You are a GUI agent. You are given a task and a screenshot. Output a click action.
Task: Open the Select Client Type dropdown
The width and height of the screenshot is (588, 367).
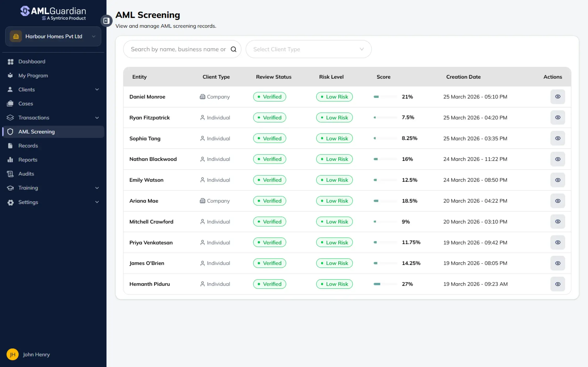click(x=308, y=49)
